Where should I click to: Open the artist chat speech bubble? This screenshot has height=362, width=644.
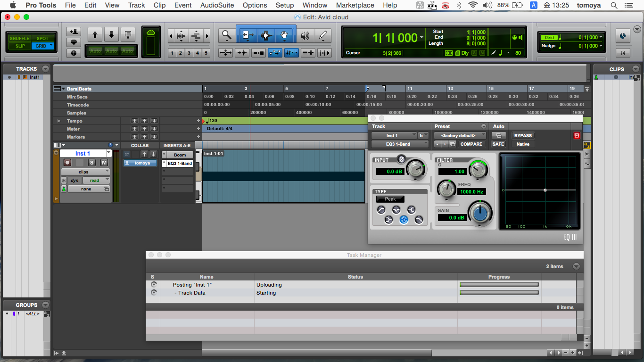74,42
